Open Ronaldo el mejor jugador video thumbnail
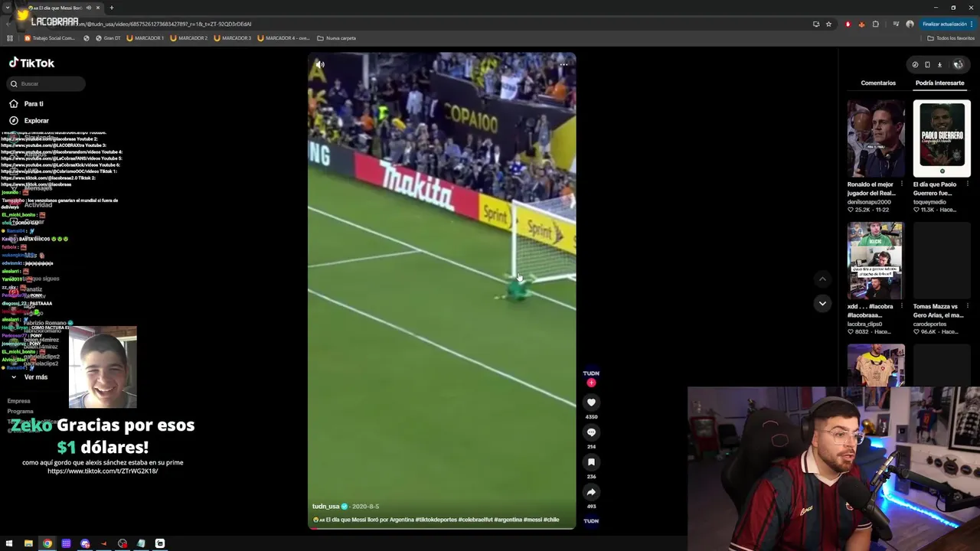The image size is (980, 551). pyautogui.click(x=875, y=139)
